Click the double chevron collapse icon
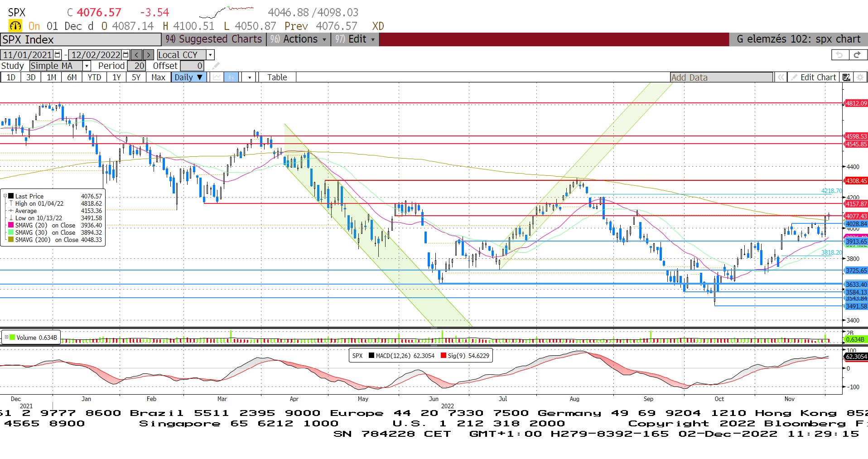The image size is (868, 459). (781, 77)
